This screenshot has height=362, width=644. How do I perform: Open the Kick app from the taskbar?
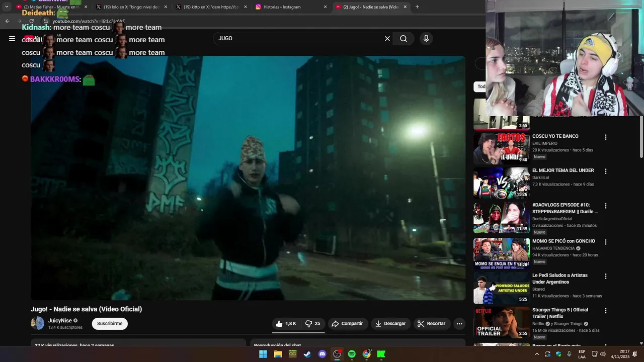(381, 354)
